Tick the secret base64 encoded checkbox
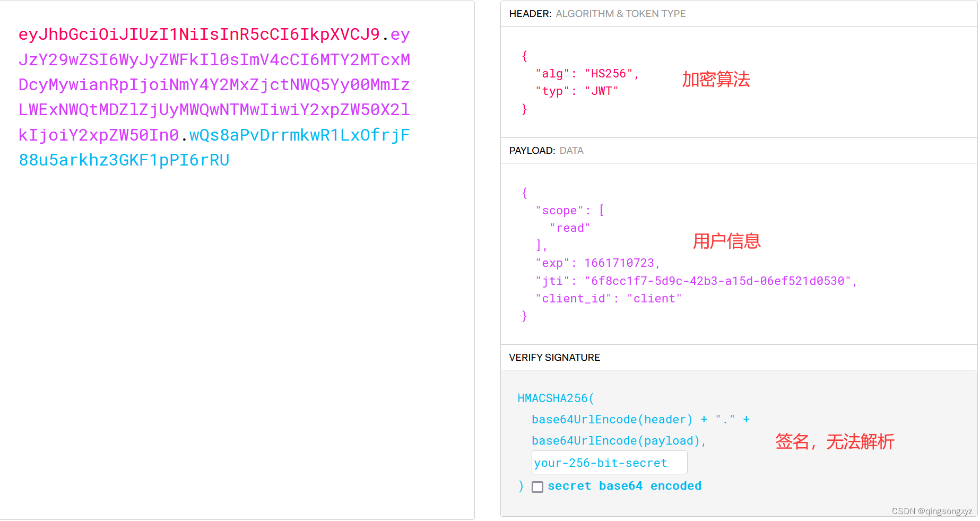The width and height of the screenshot is (980, 521). coord(537,487)
